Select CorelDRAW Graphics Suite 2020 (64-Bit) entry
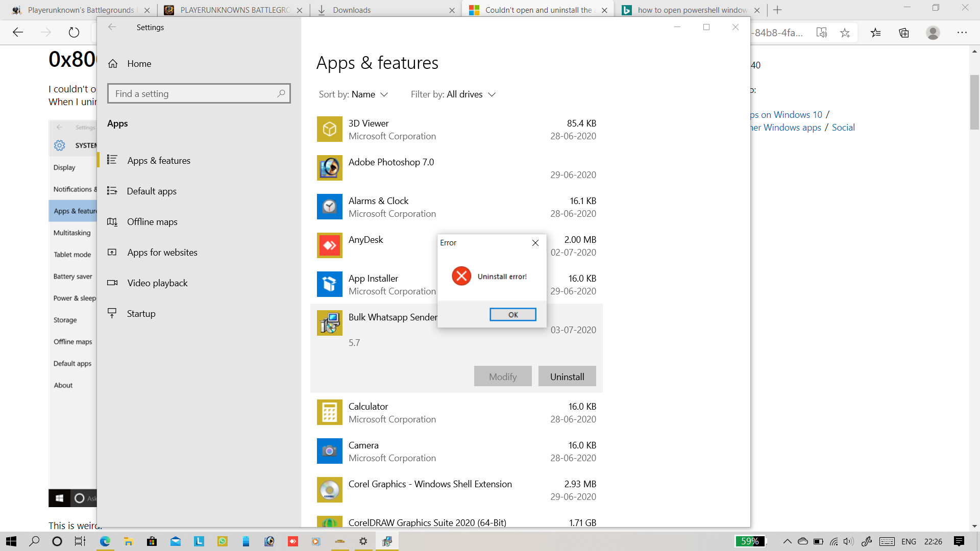This screenshot has width=980, height=551. click(427, 522)
